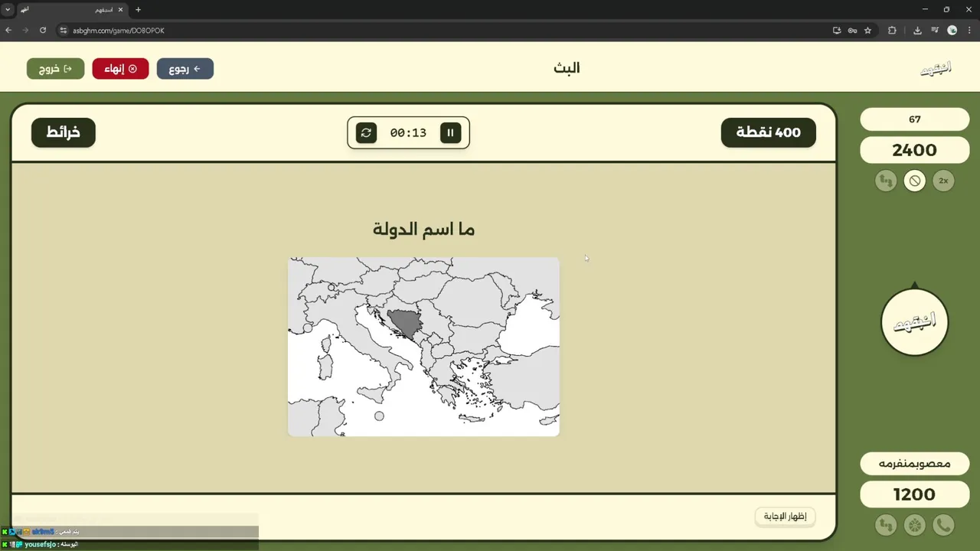Use the phone-a-friend helper for bottom team
The width and height of the screenshot is (980, 551).
[x=943, y=525]
